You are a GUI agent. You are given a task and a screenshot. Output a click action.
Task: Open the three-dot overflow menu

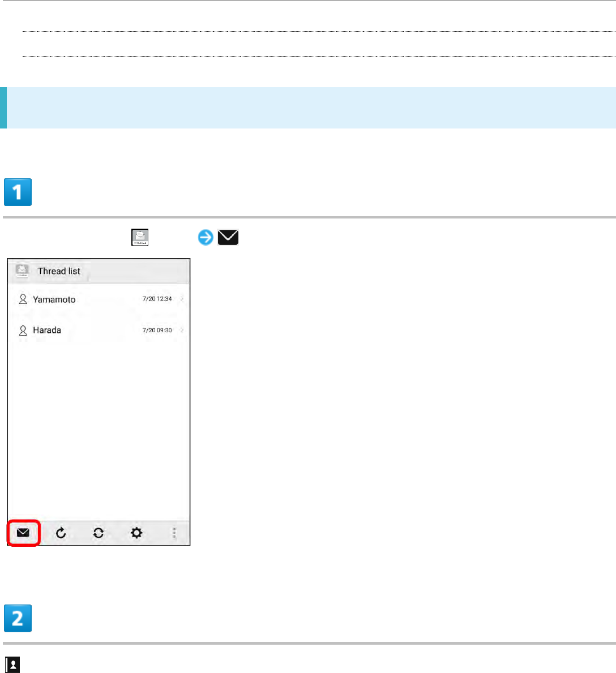[174, 533]
